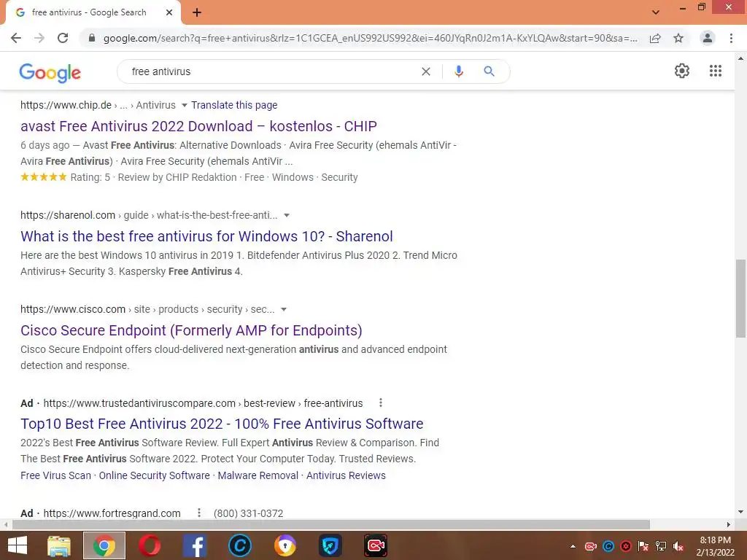Launch Opera from the taskbar
The width and height of the screenshot is (747, 560).
point(149,545)
